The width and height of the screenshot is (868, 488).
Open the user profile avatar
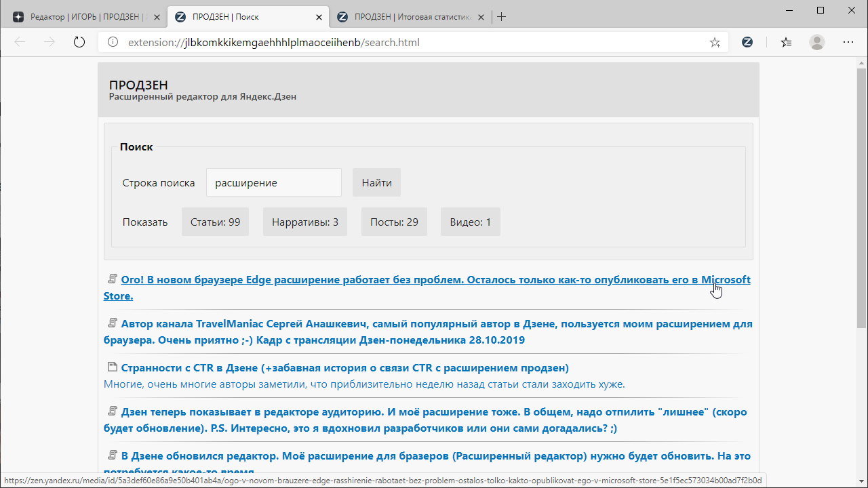click(817, 42)
